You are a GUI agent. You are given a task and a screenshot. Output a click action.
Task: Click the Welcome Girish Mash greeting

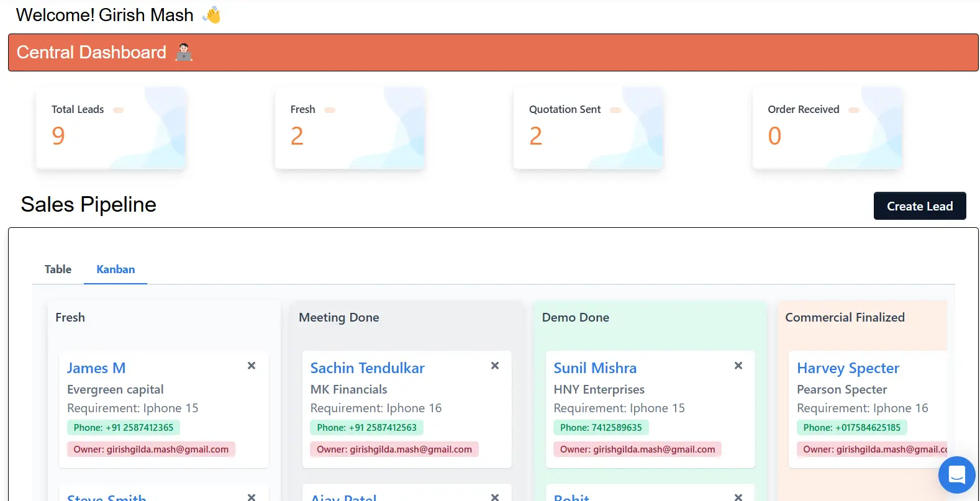tap(105, 15)
